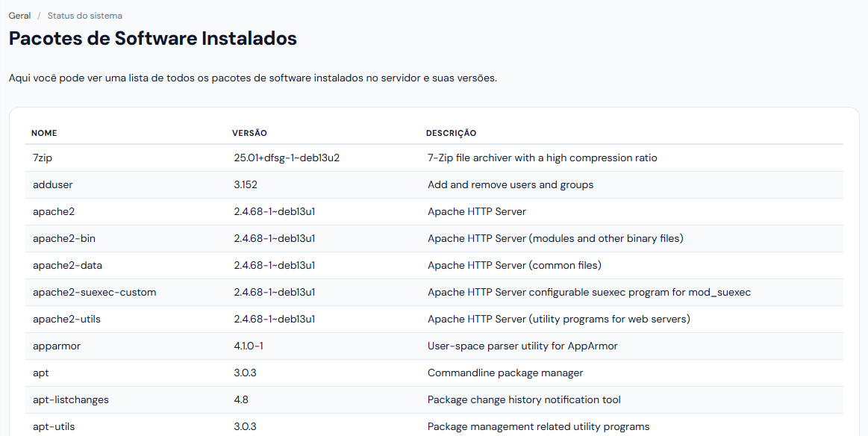Click the plain Apache HTTP Server description
The width and height of the screenshot is (868, 436).
[x=477, y=211]
